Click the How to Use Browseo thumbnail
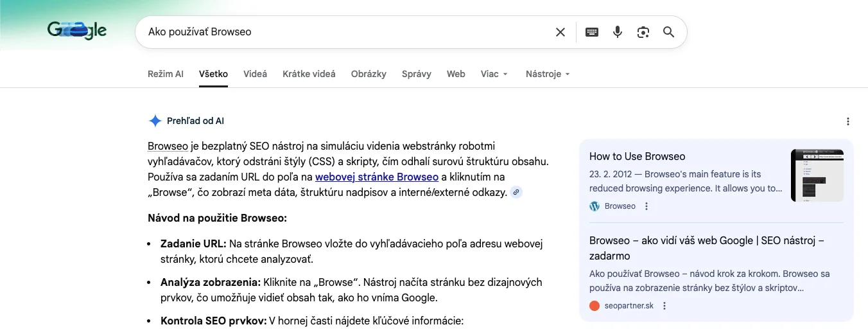The width and height of the screenshot is (868, 336). click(x=817, y=175)
